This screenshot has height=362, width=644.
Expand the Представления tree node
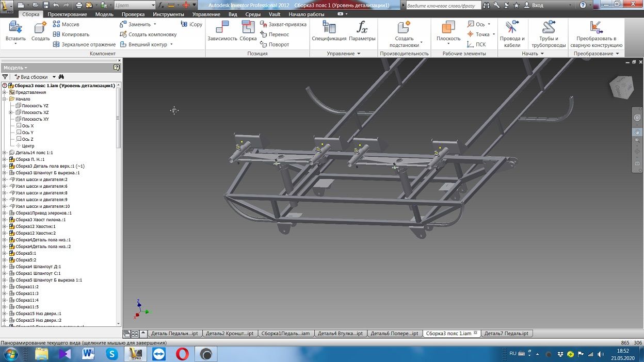(x=4, y=92)
